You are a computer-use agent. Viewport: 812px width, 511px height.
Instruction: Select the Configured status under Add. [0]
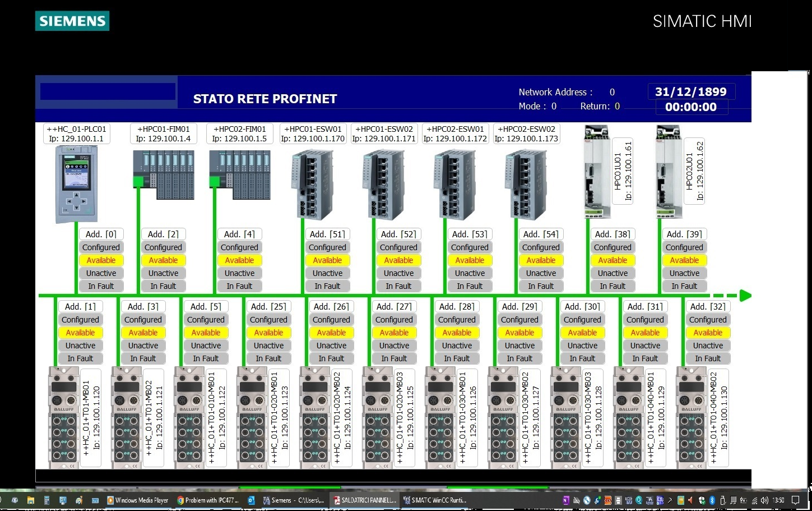(101, 247)
